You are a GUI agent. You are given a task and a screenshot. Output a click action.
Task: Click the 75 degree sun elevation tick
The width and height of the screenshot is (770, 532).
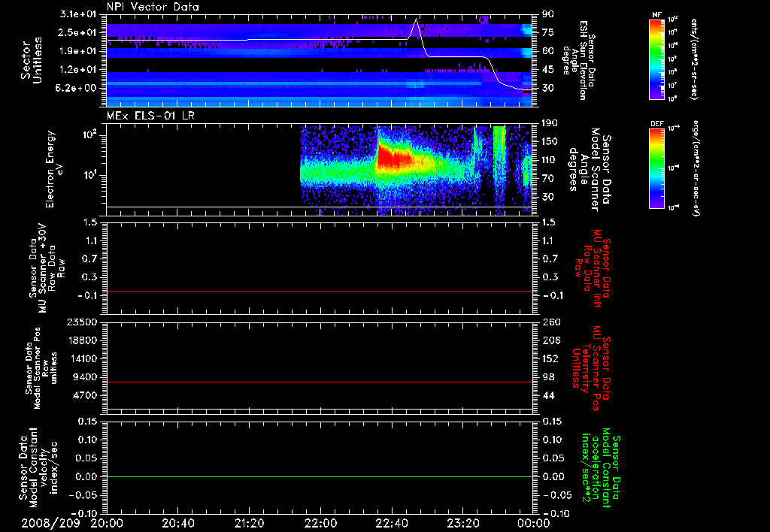[548, 32]
